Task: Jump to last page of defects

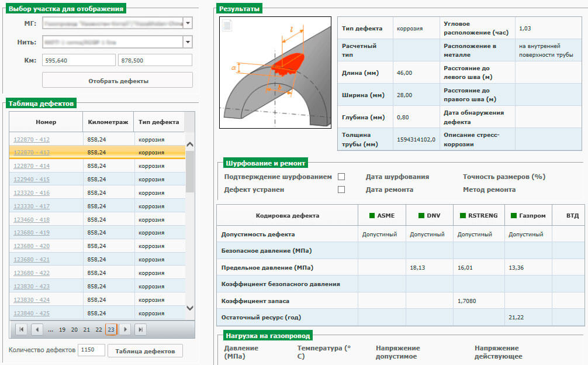Action: click(141, 329)
